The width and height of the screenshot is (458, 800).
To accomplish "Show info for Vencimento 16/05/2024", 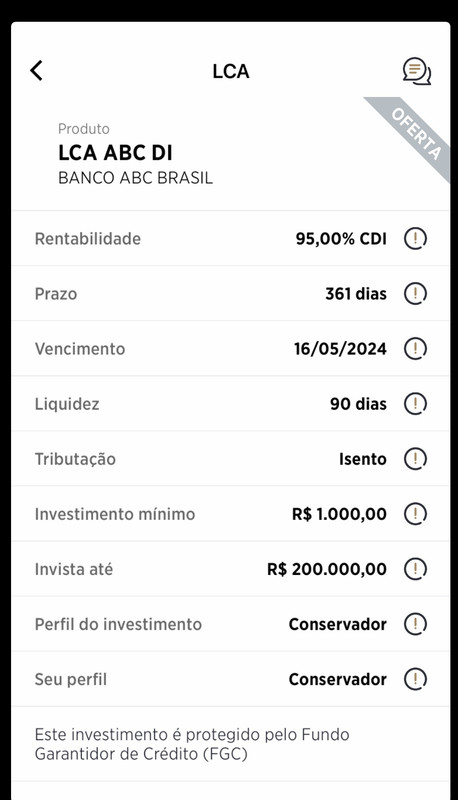I will pos(415,348).
